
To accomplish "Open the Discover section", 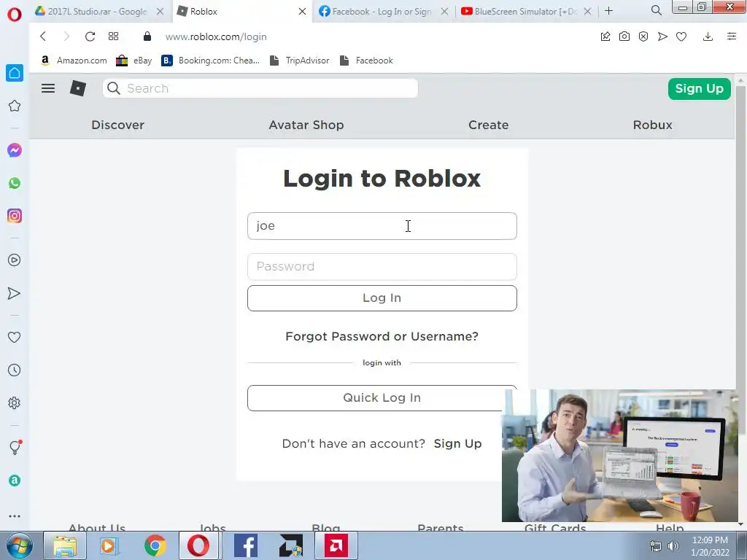I will [117, 125].
